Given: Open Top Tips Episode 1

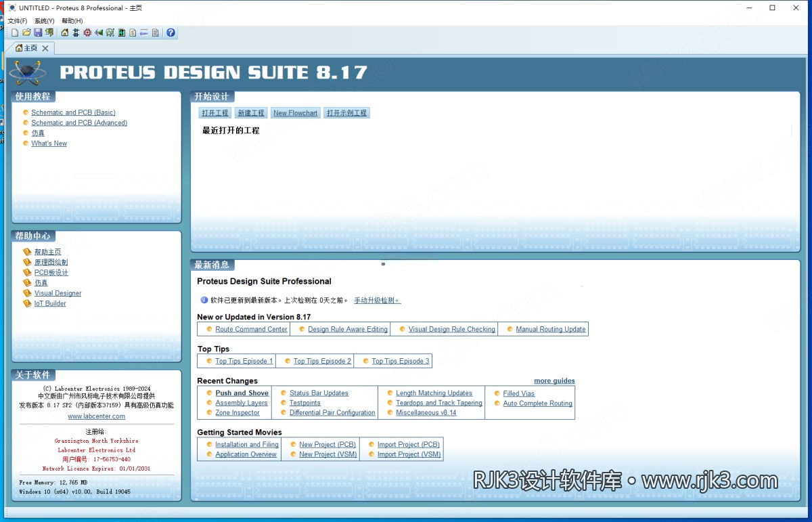Looking at the screenshot, I should 244,362.
